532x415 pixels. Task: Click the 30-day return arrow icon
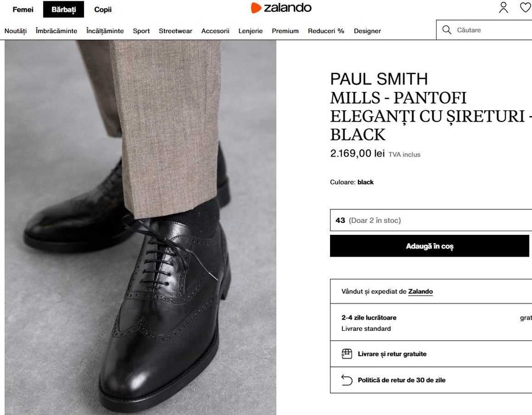click(347, 380)
